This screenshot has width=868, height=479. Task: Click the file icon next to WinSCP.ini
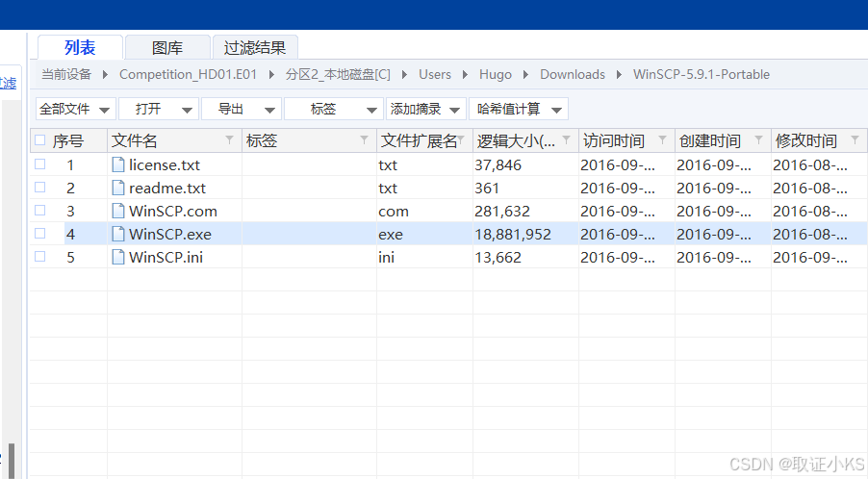(118, 257)
